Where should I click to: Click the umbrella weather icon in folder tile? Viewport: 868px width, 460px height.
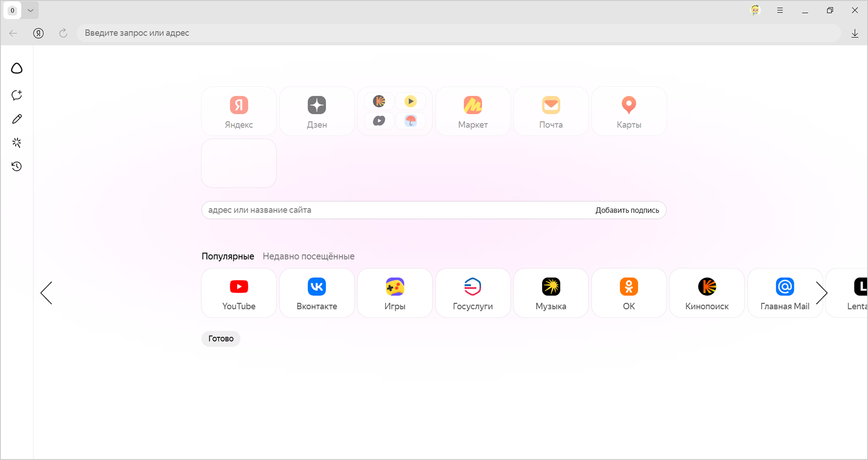(x=411, y=121)
